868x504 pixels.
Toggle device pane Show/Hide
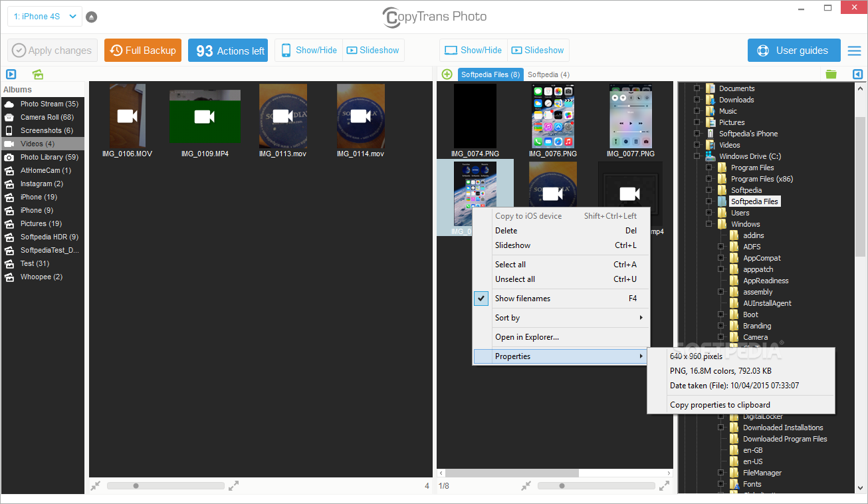[x=309, y=51]
